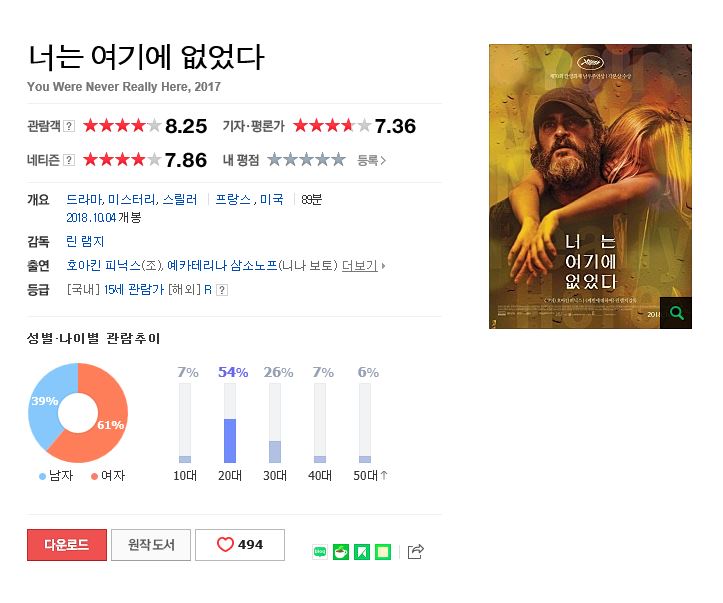Click the magnifier icon on the movie poster

pyautogui.click(x=676, y=313)
